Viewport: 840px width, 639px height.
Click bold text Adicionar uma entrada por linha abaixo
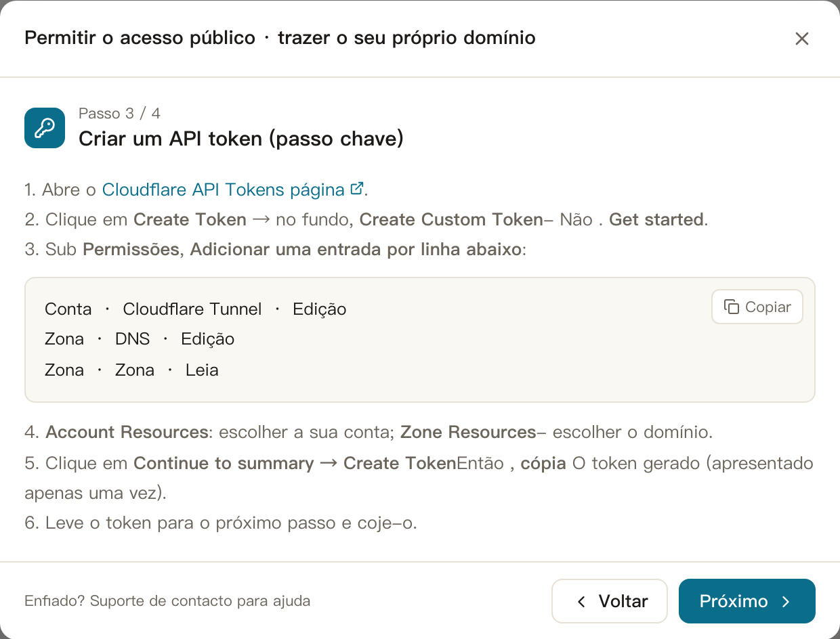pos(356,250)
